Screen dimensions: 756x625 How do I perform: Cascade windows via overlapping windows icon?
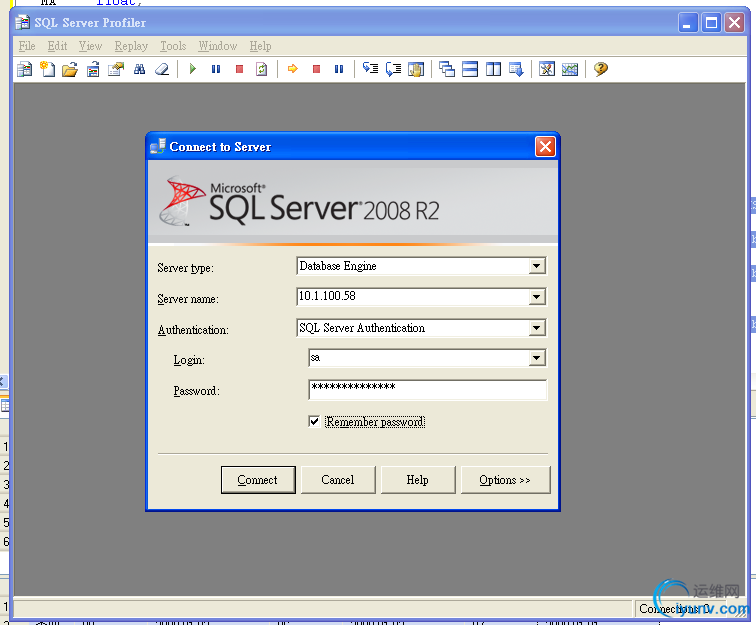447,69
